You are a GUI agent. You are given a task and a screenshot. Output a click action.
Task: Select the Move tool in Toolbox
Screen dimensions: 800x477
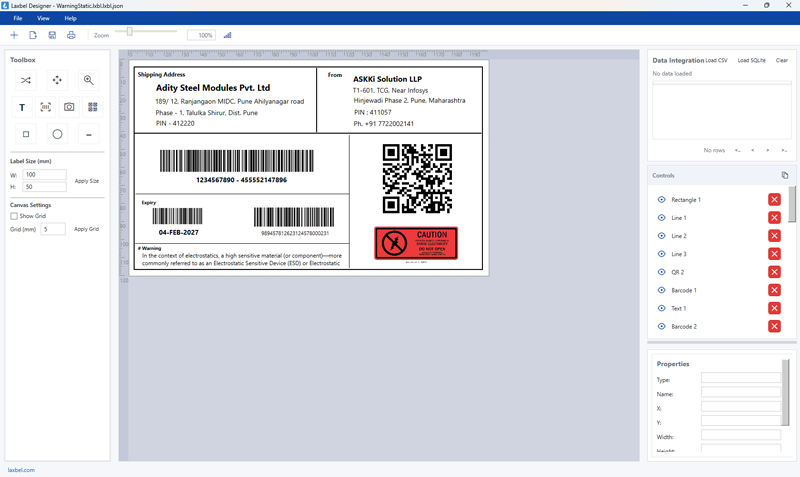pyautogui.click(x=57, y=80)
